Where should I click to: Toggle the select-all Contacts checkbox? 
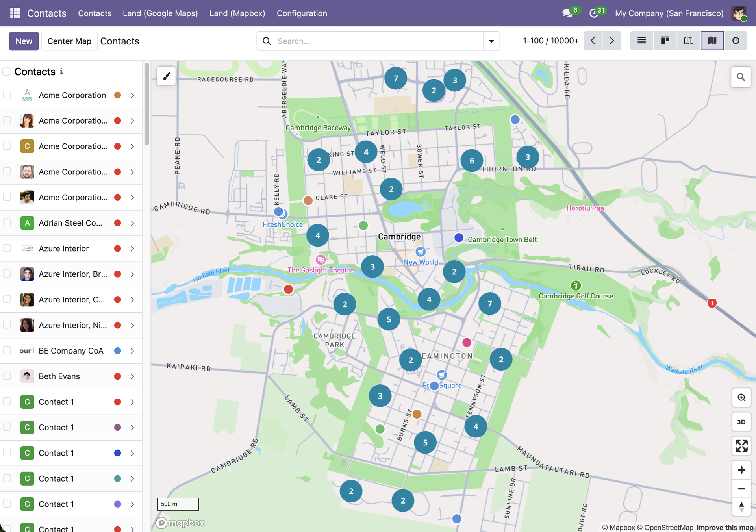click(x=6, y=71)
